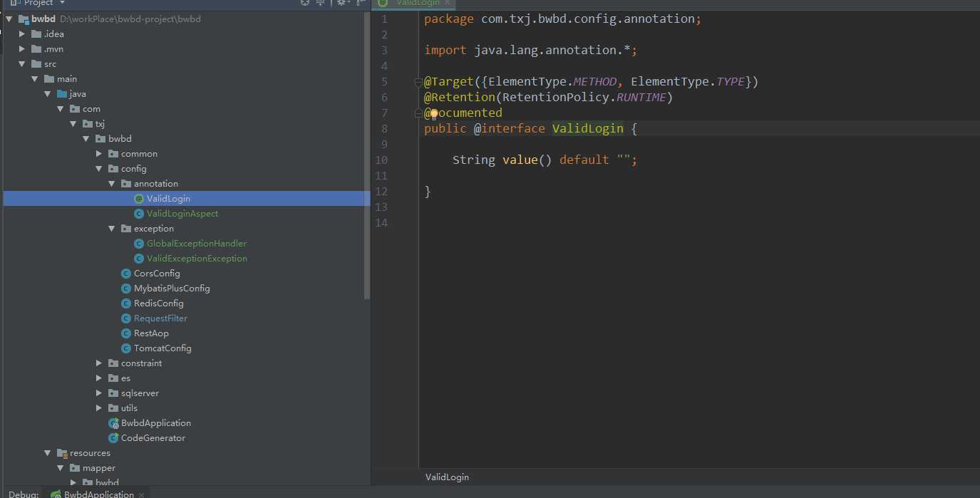Viewport: 980px width, 498px height.
Task: Click the BwbdApplication Spring Boot class icon
Action: click(x=113, y=423)
